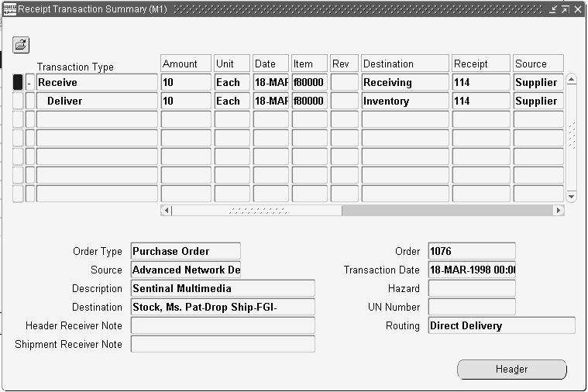Screen dimensions: 588x392
Task: Click the Order field showing 1076
Action: [x=472, y=251]
